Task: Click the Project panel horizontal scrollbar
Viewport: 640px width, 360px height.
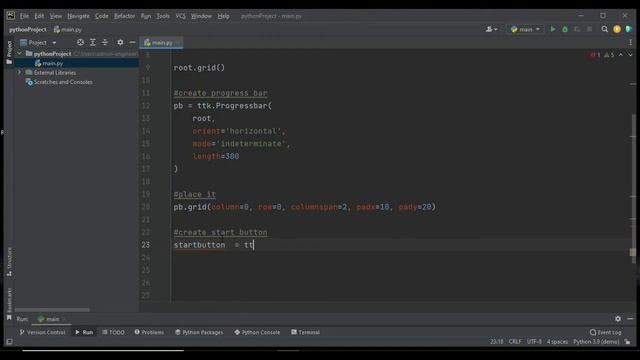Action: [52, 310]
